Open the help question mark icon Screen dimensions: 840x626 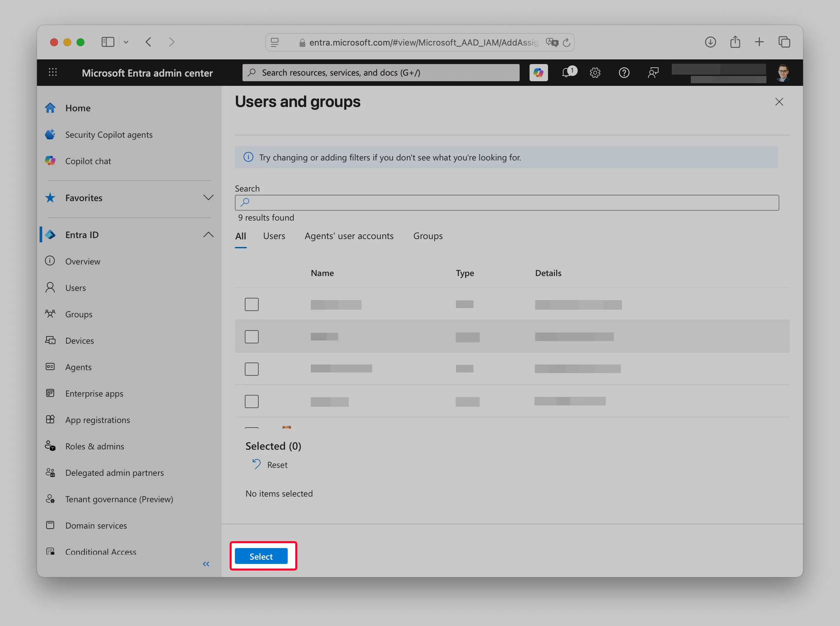624,72
